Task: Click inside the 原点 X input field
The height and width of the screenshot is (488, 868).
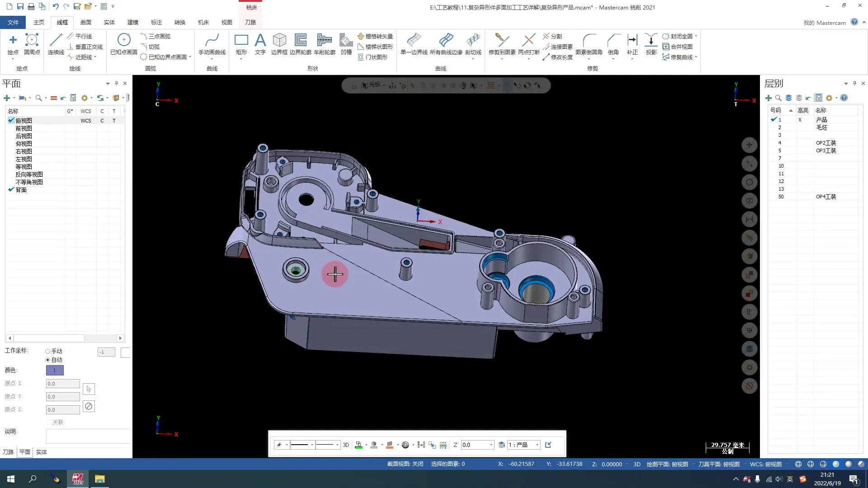Action: click(62, 383)
